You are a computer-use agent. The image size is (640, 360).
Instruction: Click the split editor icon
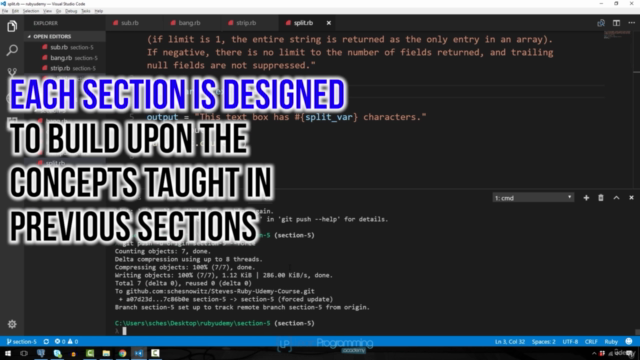[616, 23]
